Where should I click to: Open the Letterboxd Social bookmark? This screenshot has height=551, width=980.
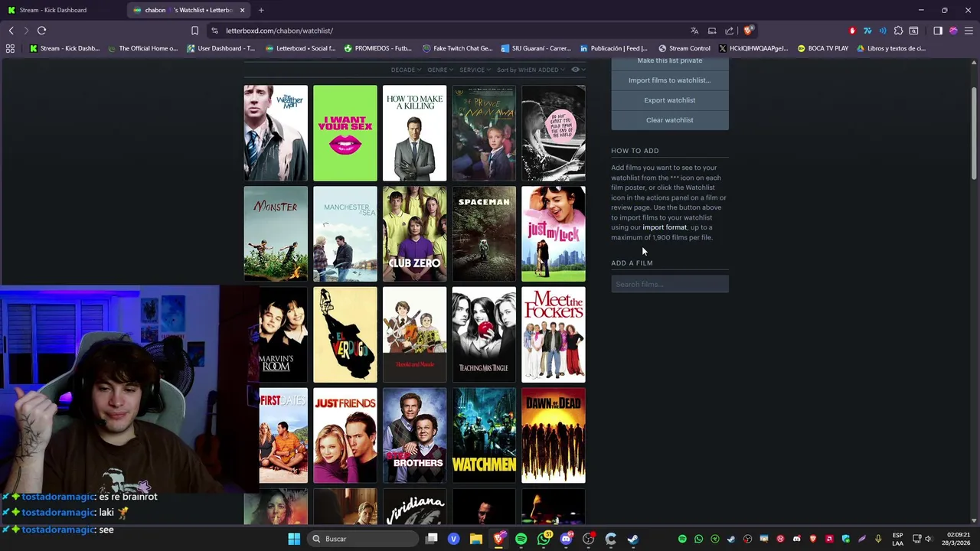[x=300, y=48]
